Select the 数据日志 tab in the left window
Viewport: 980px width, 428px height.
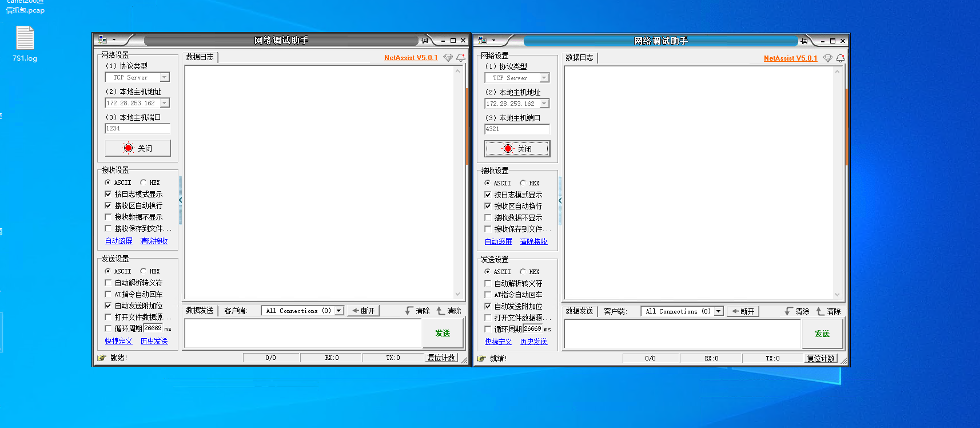pyautogui.click(x=200, y=57)
